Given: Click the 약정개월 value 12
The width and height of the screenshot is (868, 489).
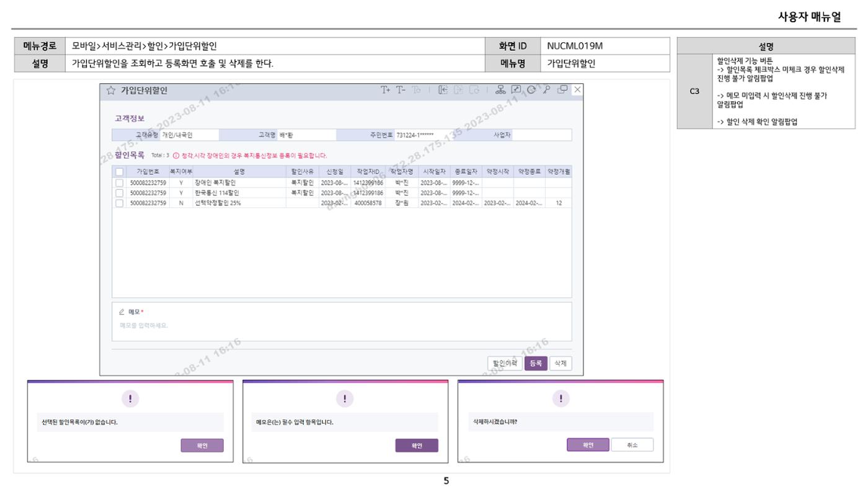Looking at the screenshot, I should (x=559, y=203).
